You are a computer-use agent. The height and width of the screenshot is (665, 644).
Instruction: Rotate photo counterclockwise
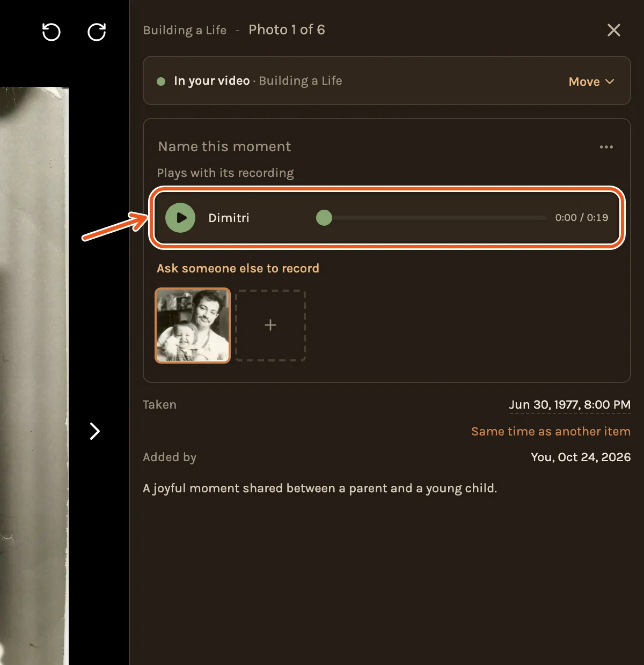click(52, 32)
